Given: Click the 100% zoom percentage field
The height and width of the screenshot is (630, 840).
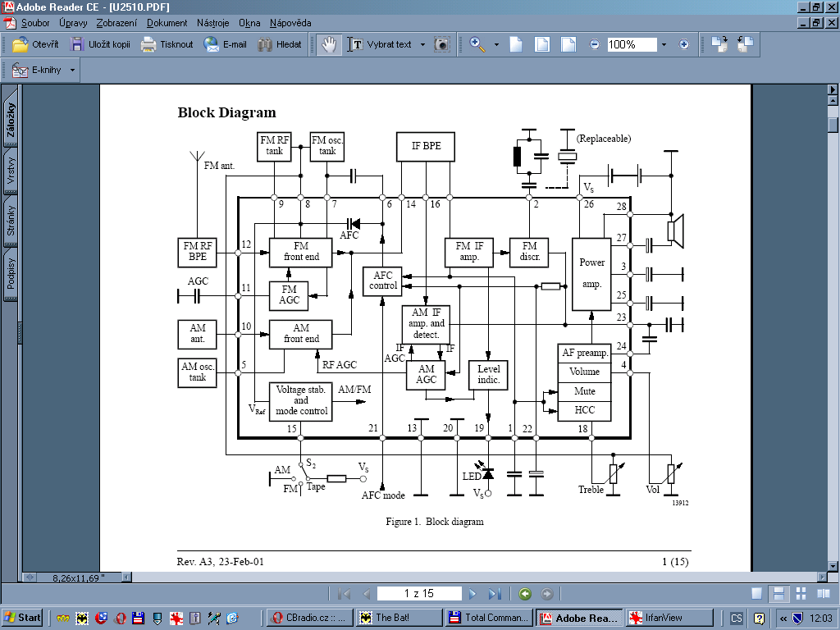Looking at the screenshot, I should 632,44.
